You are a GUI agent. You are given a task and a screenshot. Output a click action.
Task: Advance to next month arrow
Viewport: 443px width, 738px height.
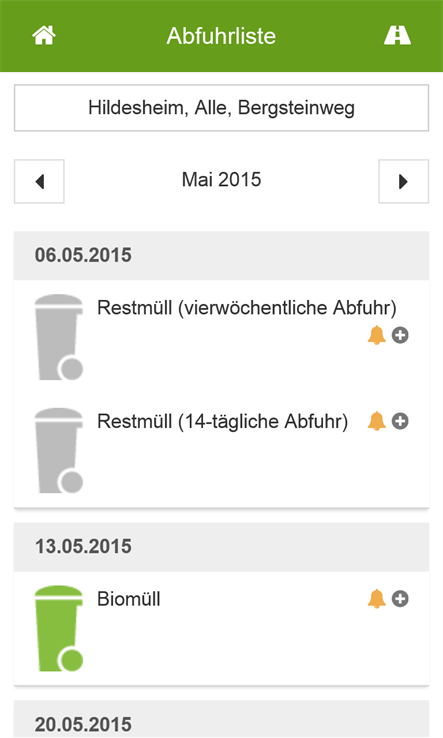click(x=403, y=181)
